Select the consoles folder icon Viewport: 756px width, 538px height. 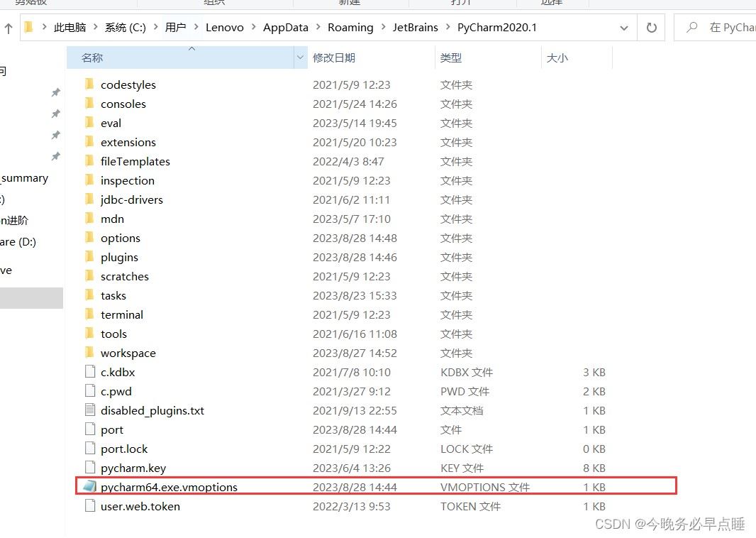[89, 103]
